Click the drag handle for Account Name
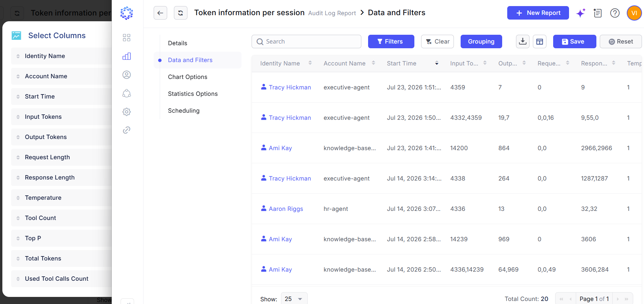Image resolution: width=644 pixels, height=304 pixels. pyautogui.click(x=18, y=76)
